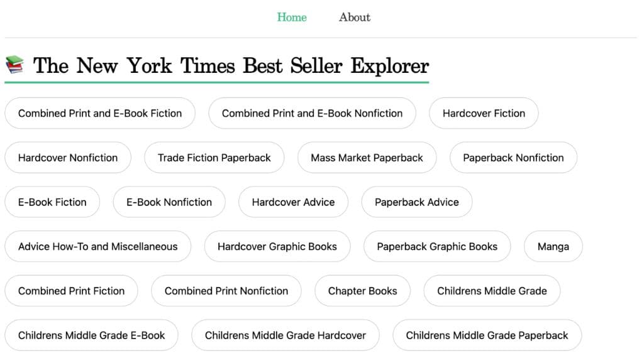644x358 pixels.
Task: Click The New York Times Best Seller Explorer title
Action: [x=231, y=65]
